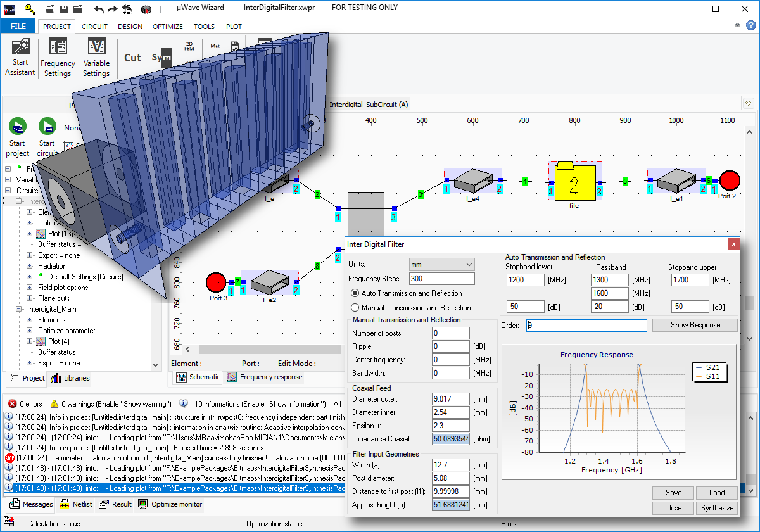Click the Cut tool in ribbon
The height and width of the screenshot is (532, 760).
pos(132,58)
